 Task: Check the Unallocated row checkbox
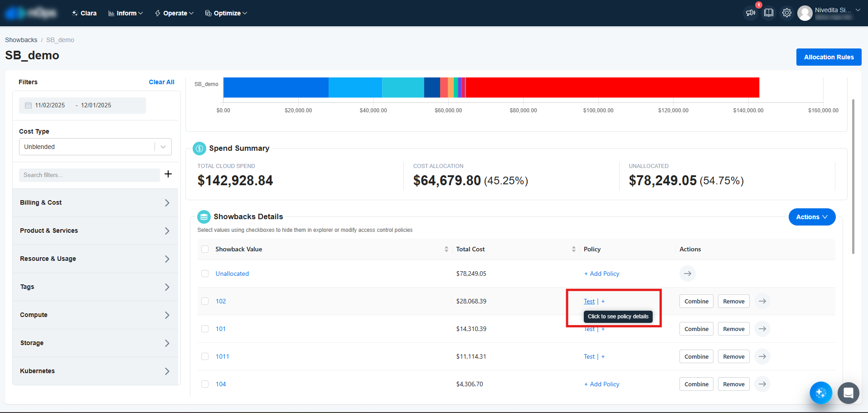pyautogui.click(x=205, y=274)
